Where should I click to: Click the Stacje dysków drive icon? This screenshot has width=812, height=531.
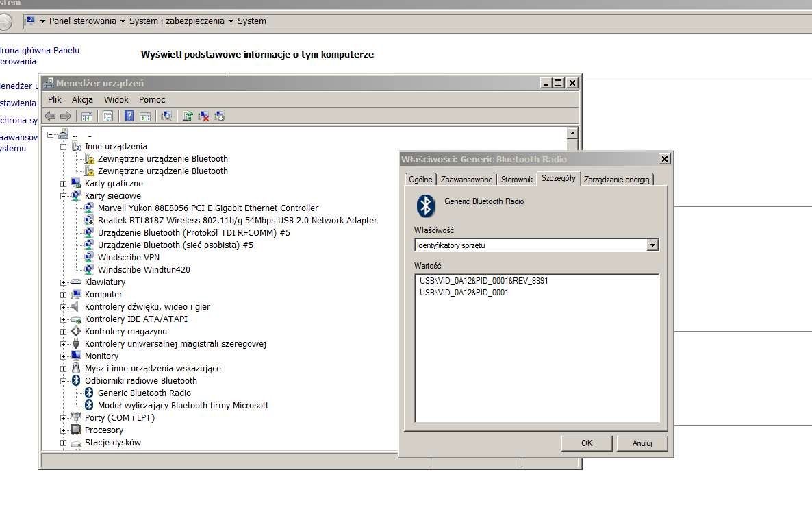click(x=76, y=443)
